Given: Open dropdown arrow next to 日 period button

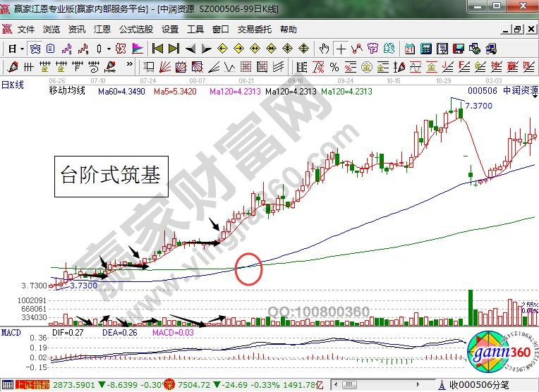Looking at the screenshot, I should point(22,49).
